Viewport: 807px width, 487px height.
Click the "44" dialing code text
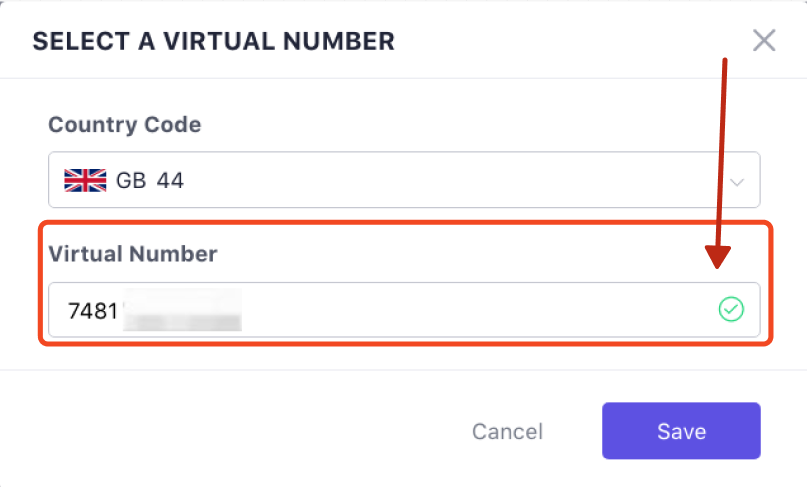tap(170, 181)
